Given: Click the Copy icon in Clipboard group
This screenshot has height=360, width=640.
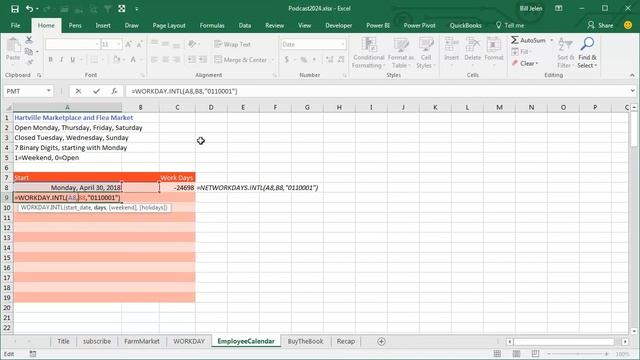Looking at the screenshot, I should 29,51.
